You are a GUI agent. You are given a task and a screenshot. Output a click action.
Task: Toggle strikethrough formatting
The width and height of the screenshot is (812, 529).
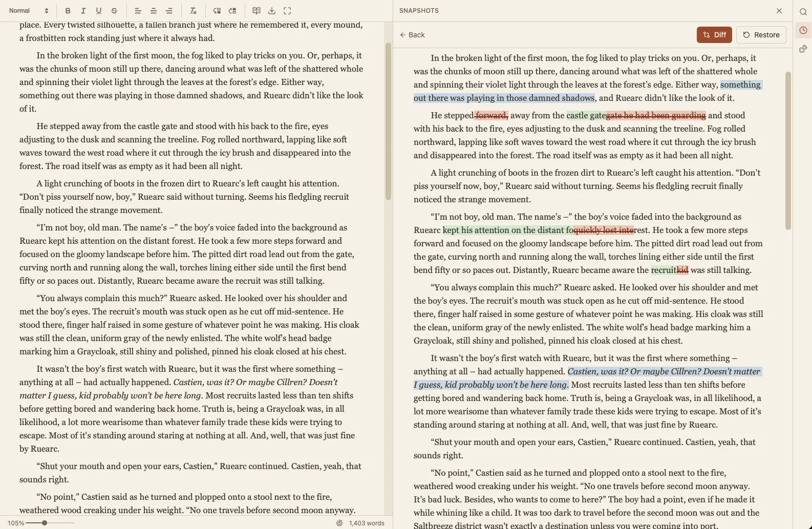(114, 11)
